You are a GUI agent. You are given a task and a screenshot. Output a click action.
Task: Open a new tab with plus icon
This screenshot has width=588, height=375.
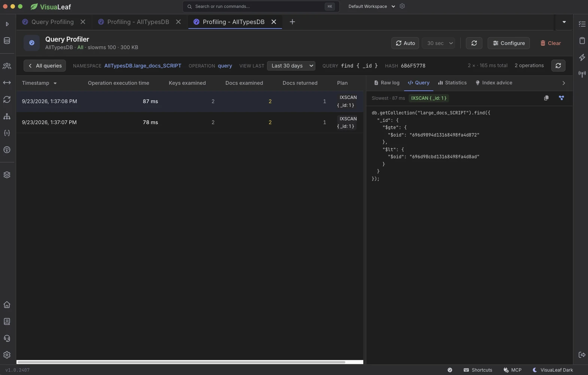tap(292, 22)
